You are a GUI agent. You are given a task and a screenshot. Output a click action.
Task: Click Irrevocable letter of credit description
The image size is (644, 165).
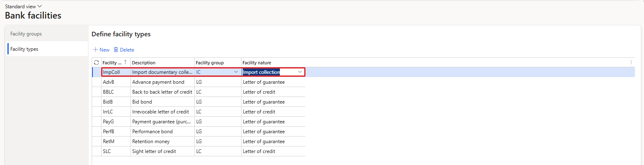click(163, 112)
